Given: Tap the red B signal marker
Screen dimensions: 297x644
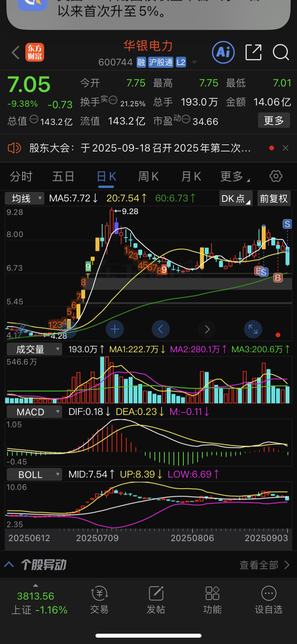Looking at the screenshot, I should tap(278, 278).
